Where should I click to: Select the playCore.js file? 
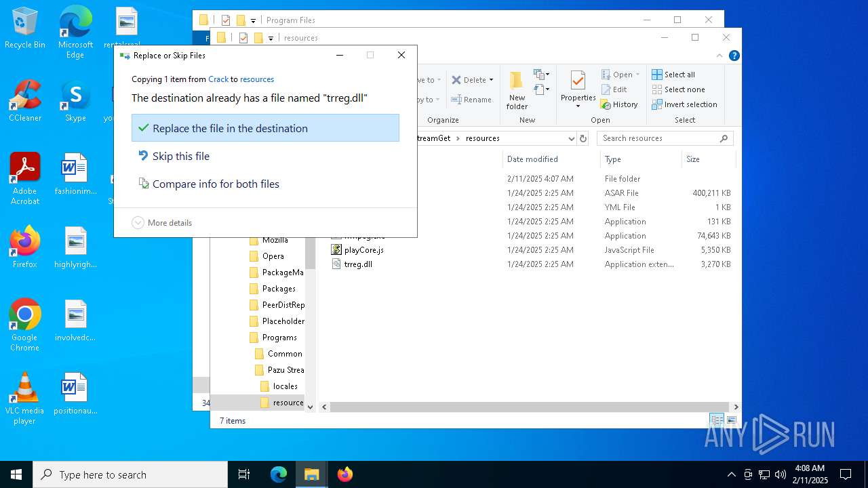click(x=363, y=250)
